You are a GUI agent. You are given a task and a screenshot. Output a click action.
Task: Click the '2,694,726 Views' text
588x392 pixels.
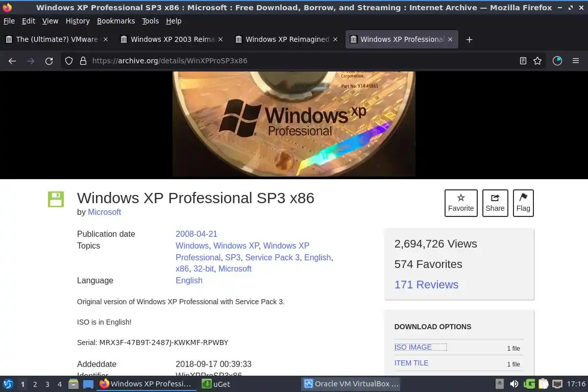click(x=436, y=244)
